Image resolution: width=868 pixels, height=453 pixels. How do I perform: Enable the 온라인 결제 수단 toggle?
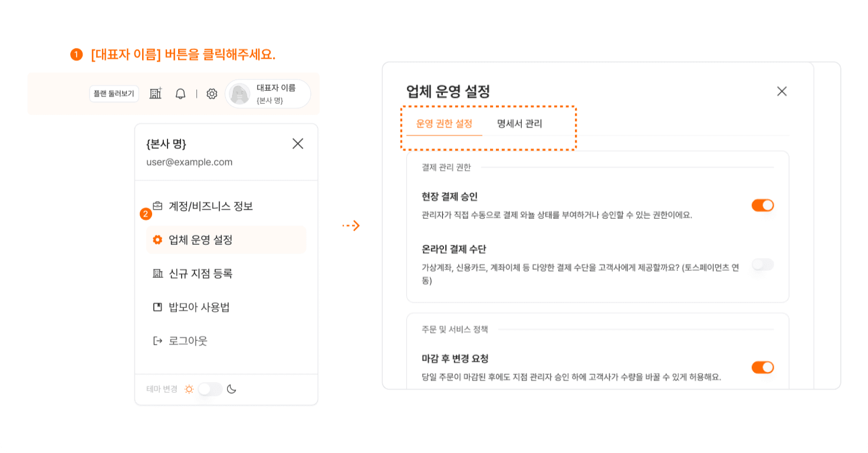762,265
